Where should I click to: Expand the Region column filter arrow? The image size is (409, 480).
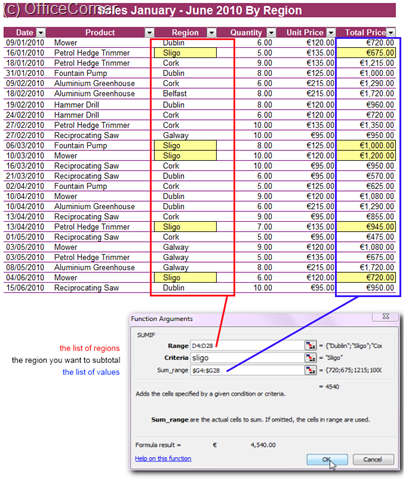[x=212, y=32]
